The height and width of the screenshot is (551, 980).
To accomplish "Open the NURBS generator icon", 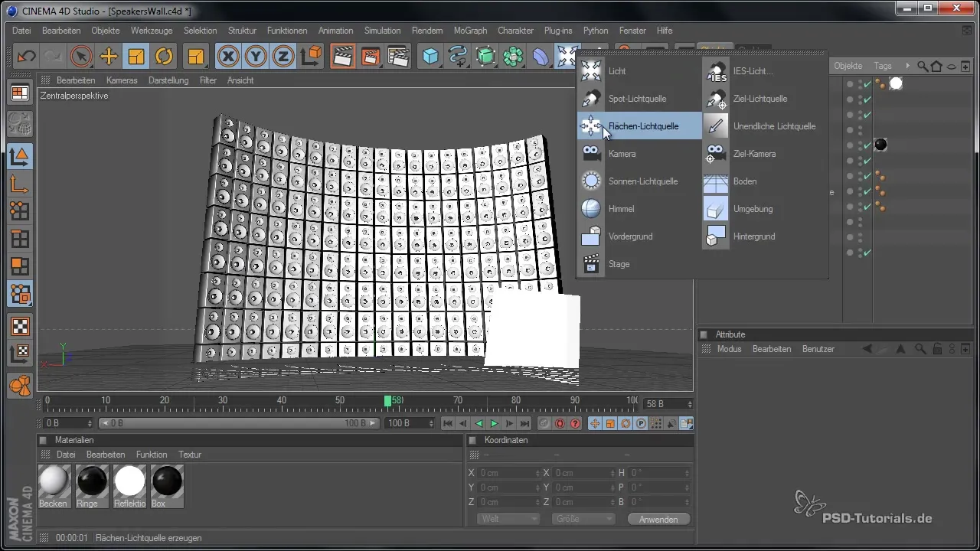I will tap(485, 57).
